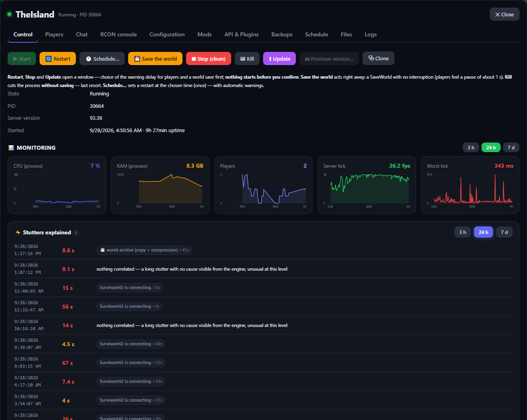The height and width of the screenshot is (420, 527).
Task: Select 7 d range in Stutters explained
Action: coord(505,232)
